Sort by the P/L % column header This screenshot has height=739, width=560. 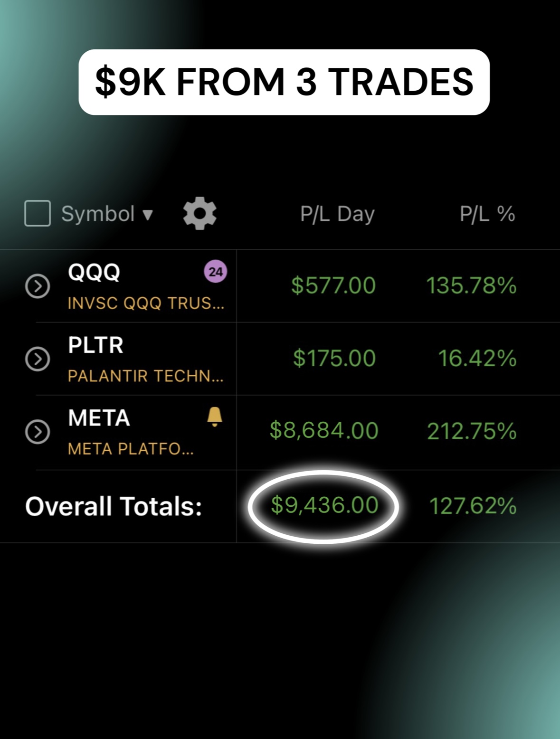pyautogui.click(x=487, y=214)
